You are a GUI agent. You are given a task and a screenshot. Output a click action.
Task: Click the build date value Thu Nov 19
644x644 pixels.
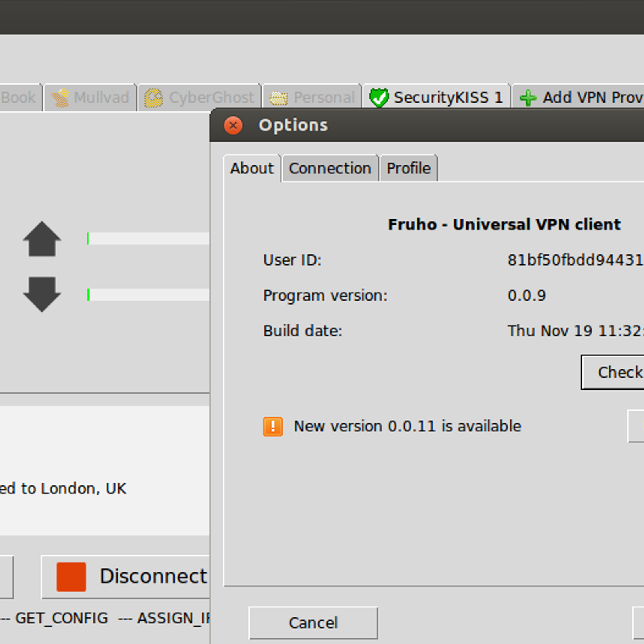tap(575, 331)
